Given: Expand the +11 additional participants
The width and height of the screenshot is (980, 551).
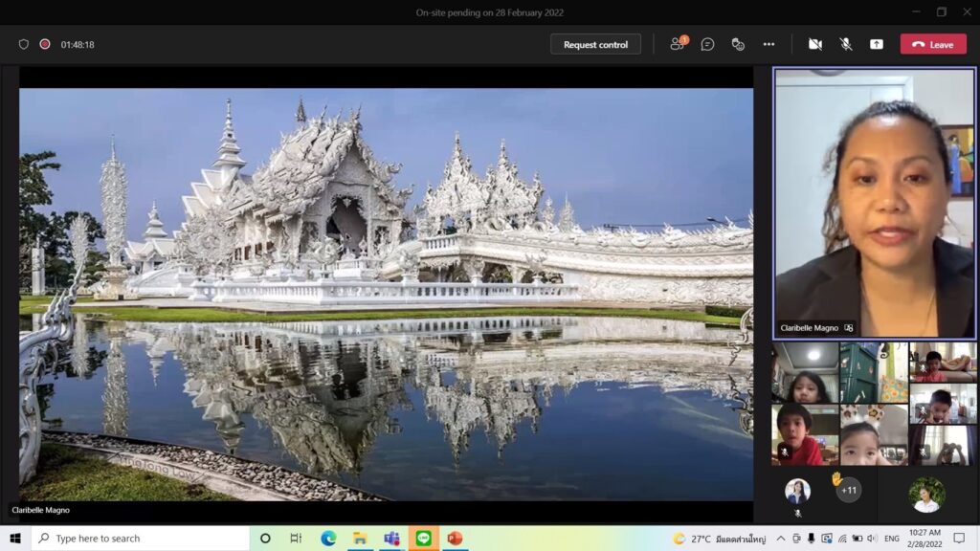Looking at the screenshot, I should (x=848, y=491).
